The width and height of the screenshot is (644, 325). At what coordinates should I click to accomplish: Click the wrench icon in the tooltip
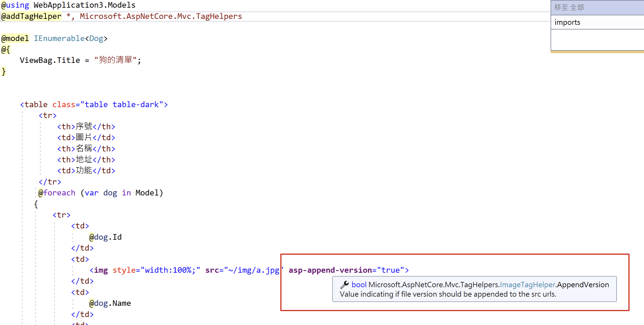[344, 285]
